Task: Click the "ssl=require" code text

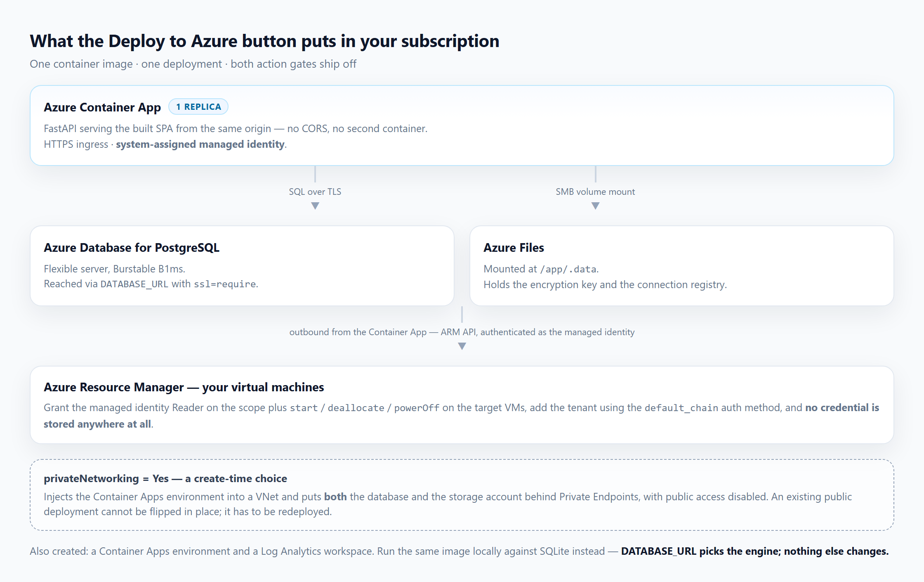Action: pos(225,284)
